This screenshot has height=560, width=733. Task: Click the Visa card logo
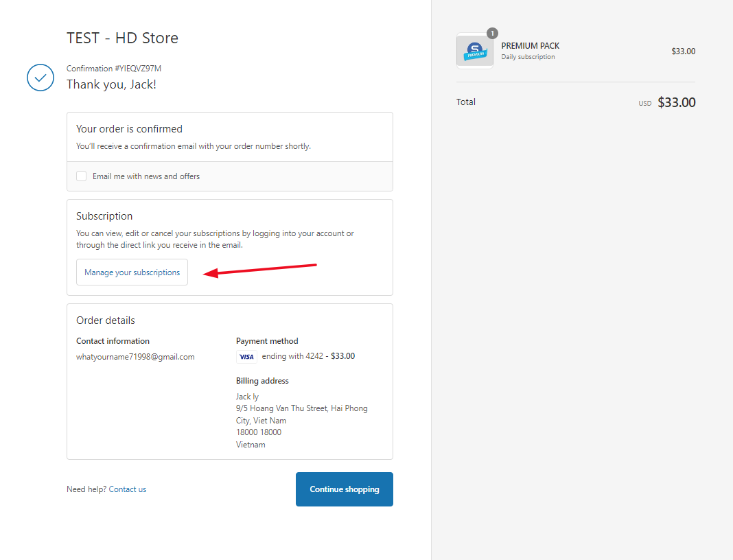pos(246,357)
